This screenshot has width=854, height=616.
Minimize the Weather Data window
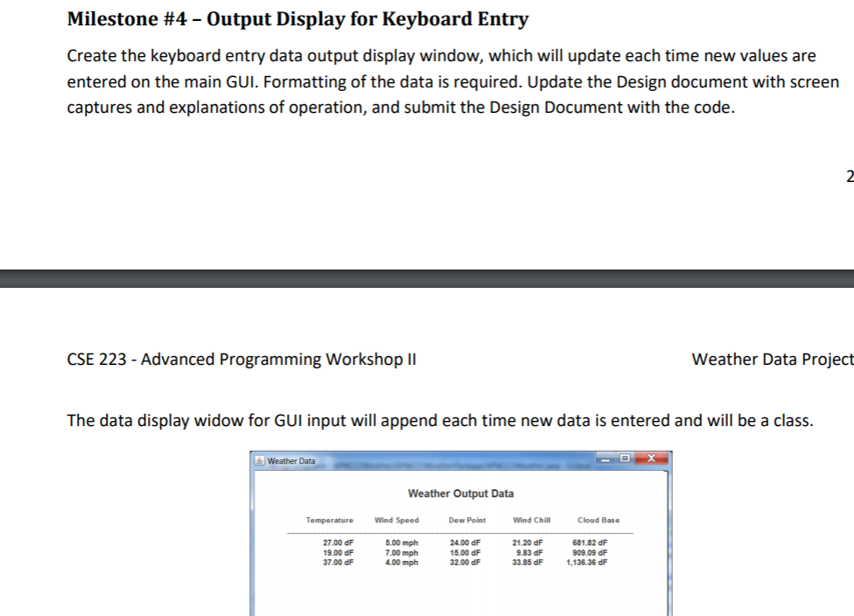pyautogui.click(x=606, y=459)
